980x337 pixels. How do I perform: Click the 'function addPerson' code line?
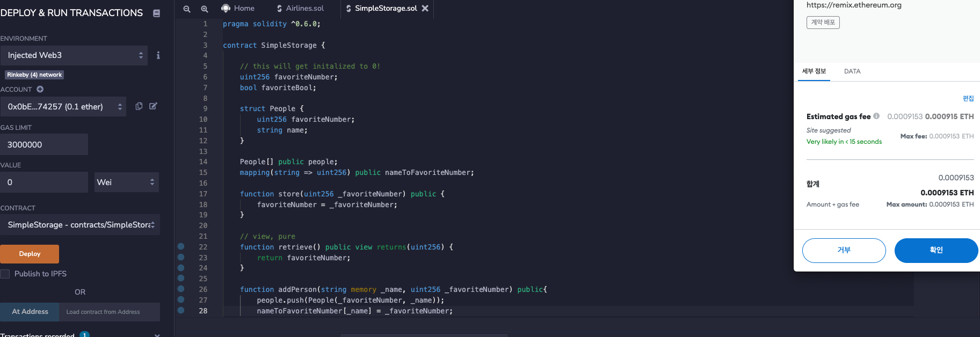coord(394,289)
